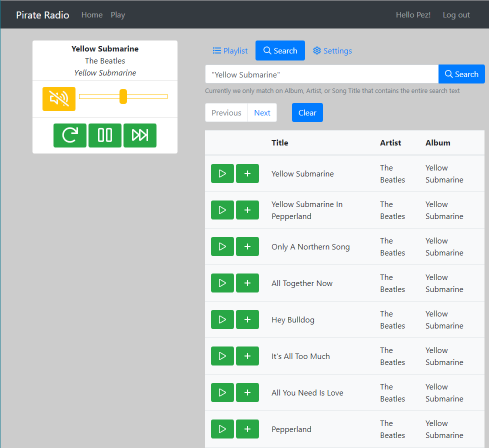Click the Artist column header
The width and height of the screenshot is (489, 448).
click(x=390, y=143)
